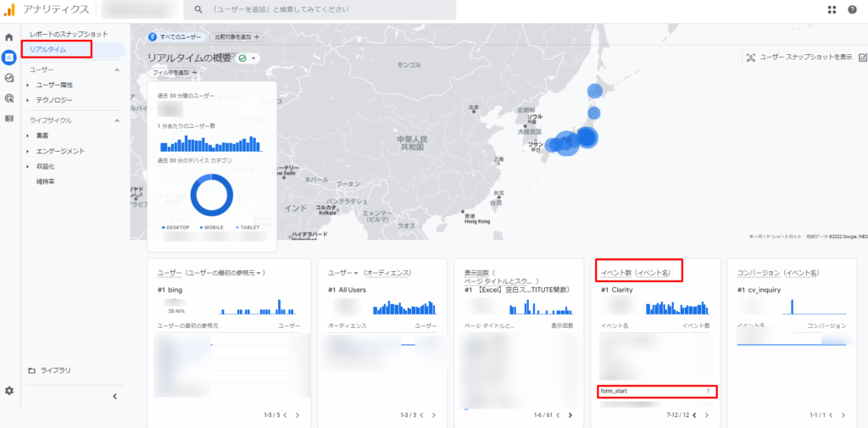The width and height of the screenshot is (868, 428).
Task: Open the Admin gear icon at the bottom left
Action: pyautogui.click(x=8, y=391)
